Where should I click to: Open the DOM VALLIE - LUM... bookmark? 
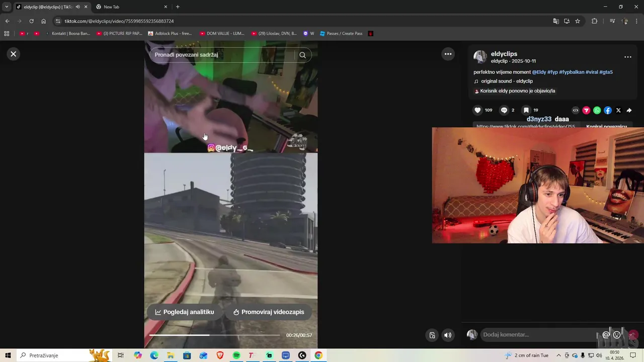[x=222, y=34]
